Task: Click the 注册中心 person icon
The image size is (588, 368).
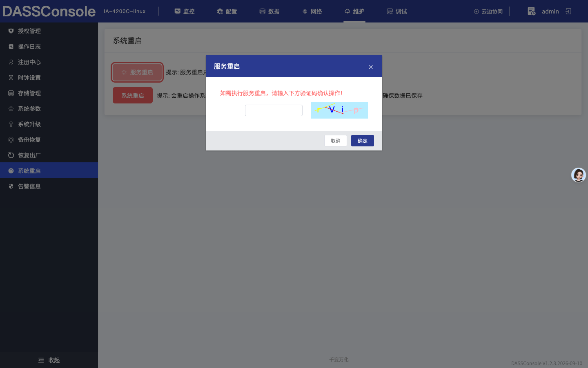Action: pyautogui.click(x=11, y=62)
